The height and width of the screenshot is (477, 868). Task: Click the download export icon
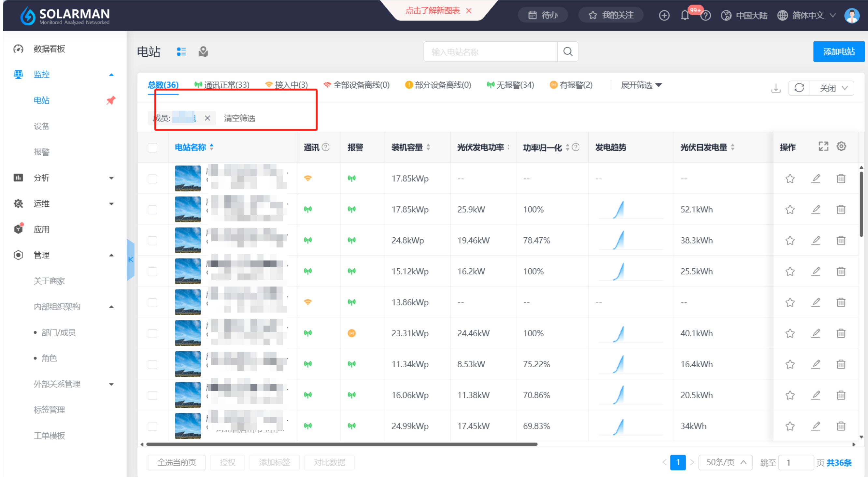point(776,88)
